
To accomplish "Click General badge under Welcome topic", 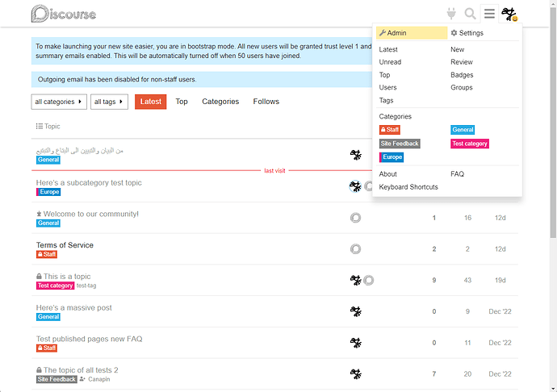I will [x=48, y=223].
